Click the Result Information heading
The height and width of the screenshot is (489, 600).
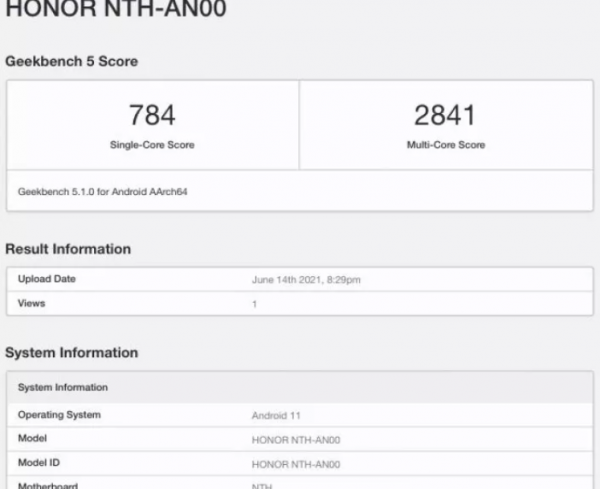point(68,249)
